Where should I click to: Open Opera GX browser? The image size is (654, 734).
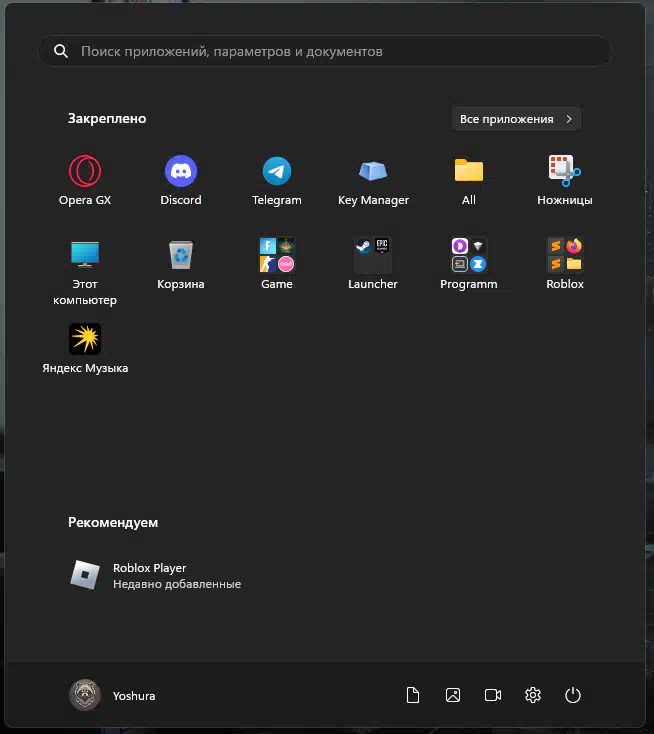click(x=85, y=180)
